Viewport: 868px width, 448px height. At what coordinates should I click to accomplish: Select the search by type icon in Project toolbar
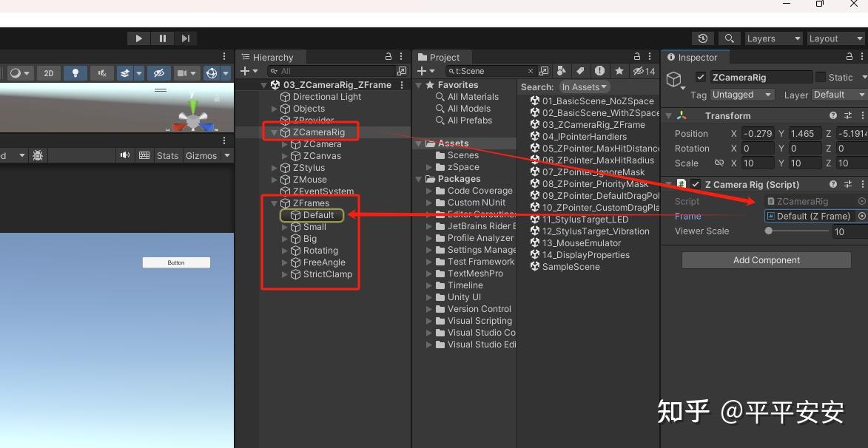562,71
